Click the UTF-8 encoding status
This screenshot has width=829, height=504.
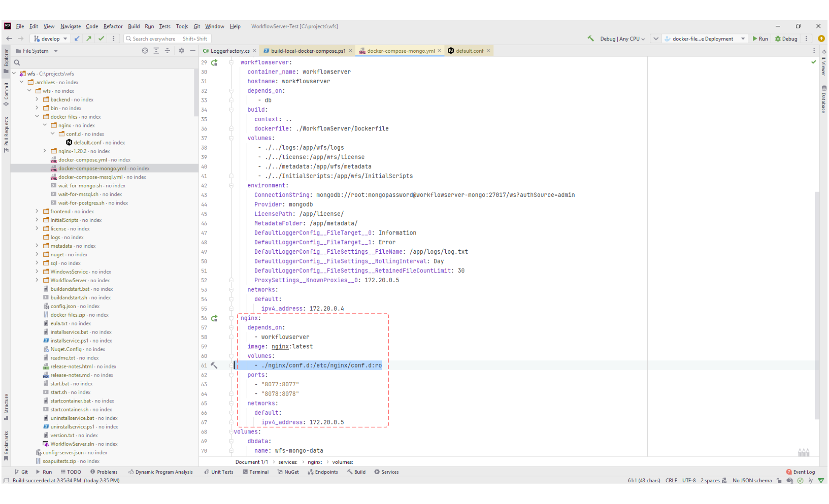click(x=689, y=481)
